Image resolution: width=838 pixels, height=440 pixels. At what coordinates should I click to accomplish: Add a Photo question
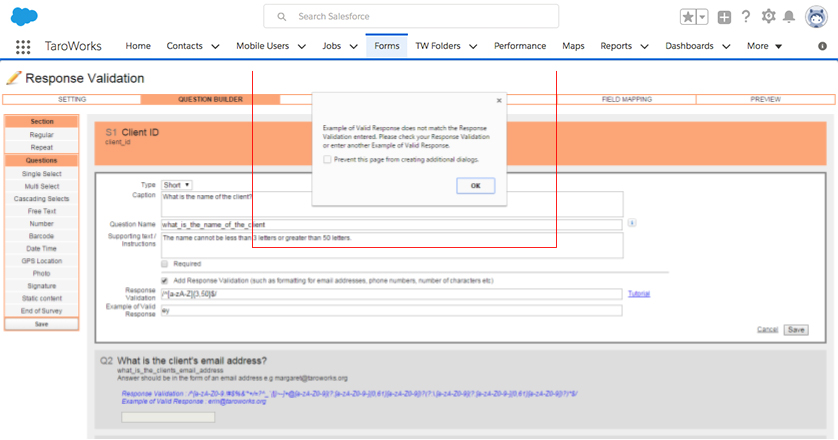point(42,273)
